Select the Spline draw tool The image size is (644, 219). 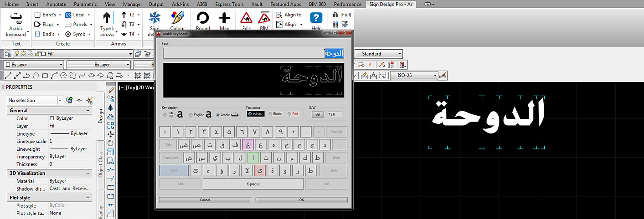click(82, 76)
